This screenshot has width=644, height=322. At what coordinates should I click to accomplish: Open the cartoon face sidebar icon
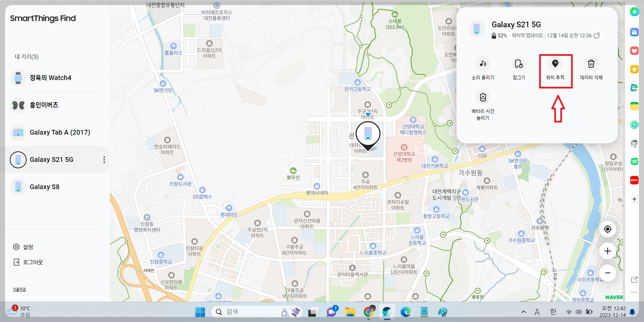pyautogui.click(x=634, y=143)
